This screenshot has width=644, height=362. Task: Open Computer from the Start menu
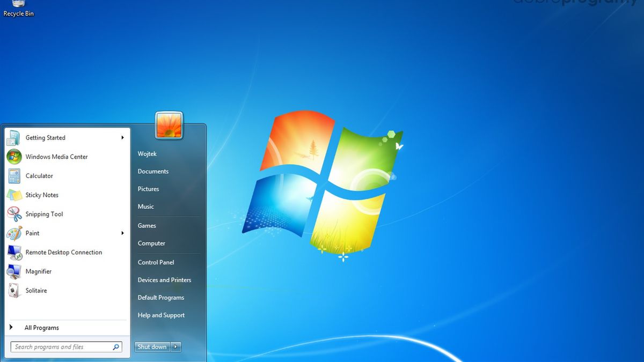point(151,243)
